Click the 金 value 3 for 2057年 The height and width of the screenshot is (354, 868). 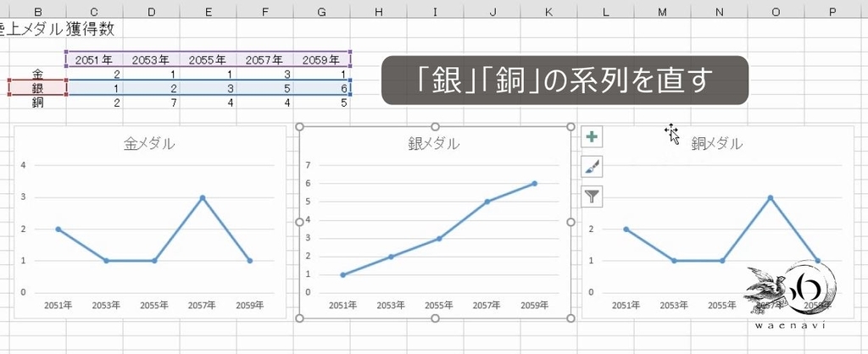coord(264,74)
